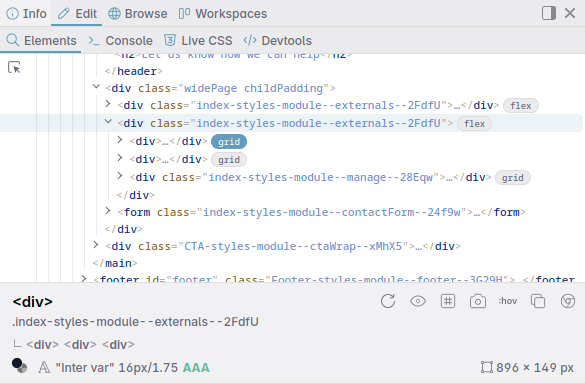Screen dimensions: 585x384
Task: Toggle grid badge on manage--28Eqw div
Action: click(513, 178)
